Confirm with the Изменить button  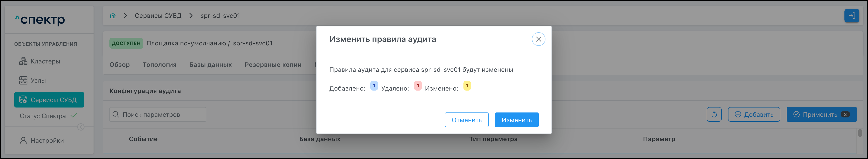click(516, 120)
